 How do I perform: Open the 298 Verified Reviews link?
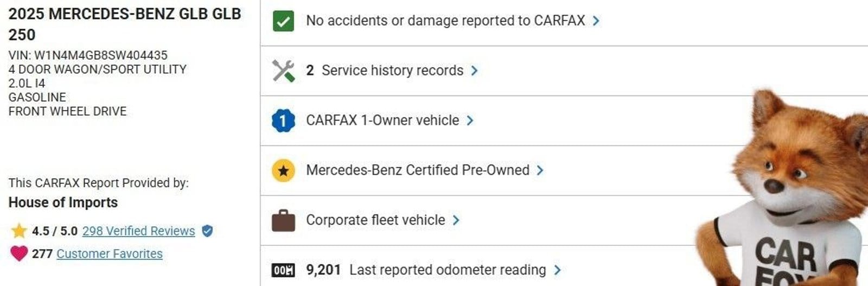[x=138, y=231]
